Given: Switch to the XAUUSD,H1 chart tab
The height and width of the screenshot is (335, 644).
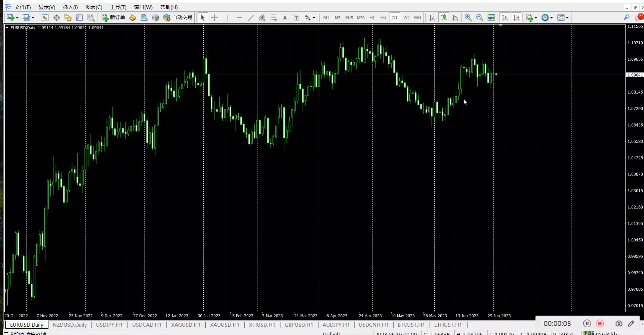Looking at the screenshot, I should coord(225,325).
